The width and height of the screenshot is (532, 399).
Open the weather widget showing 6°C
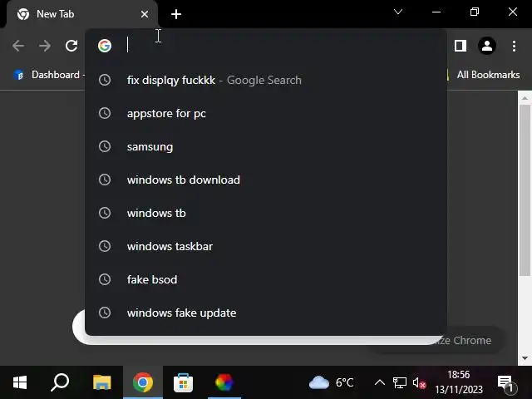(331, 382)
